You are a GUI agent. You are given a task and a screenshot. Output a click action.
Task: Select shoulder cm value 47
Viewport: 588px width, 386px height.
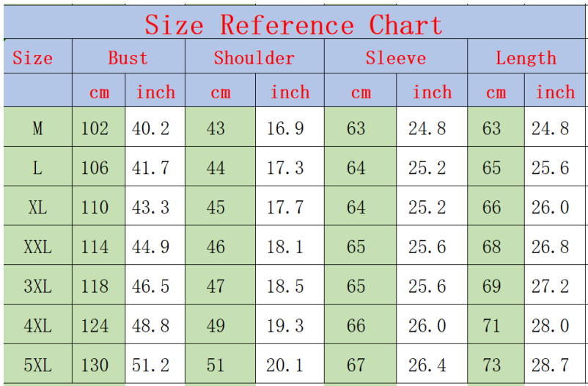point(216,286)
